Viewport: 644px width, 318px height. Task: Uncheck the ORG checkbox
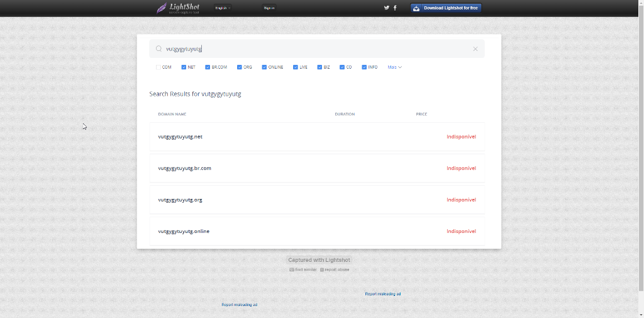pyautogui.click(x=240, y=67)
